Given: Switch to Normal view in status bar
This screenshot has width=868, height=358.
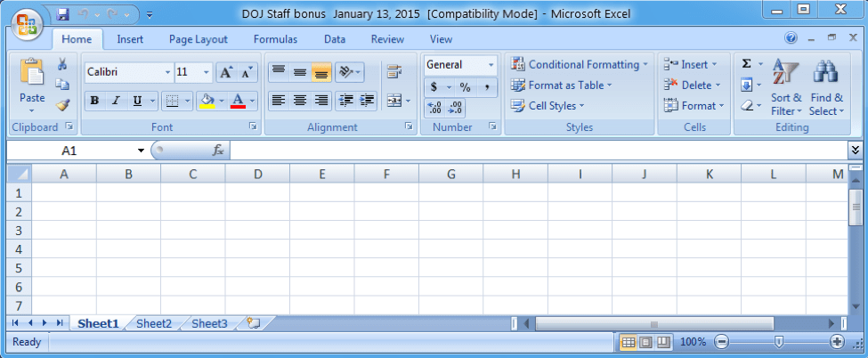Looking at the screenshot, I should (x=629, y=343).
